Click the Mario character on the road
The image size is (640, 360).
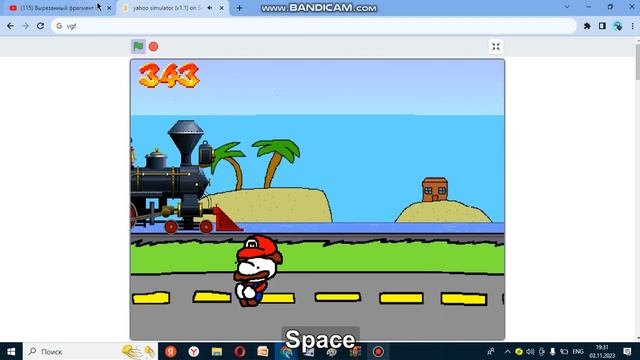[257, 271]
